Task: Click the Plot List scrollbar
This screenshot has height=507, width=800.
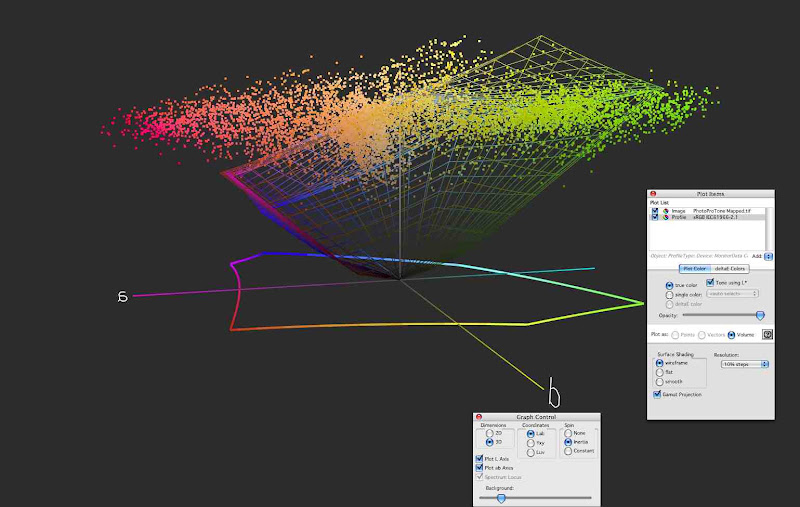Action: click(769, 229)
